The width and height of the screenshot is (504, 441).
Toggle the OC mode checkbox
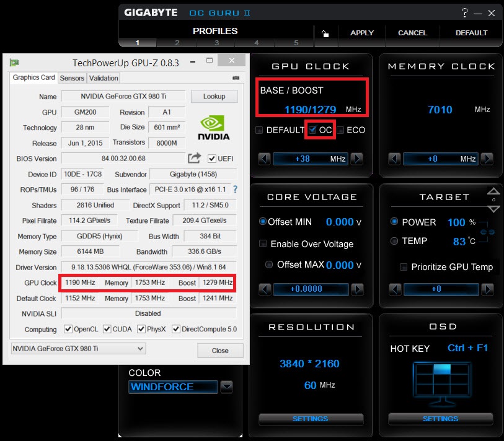pyautogui.click(x=312, y=130)
